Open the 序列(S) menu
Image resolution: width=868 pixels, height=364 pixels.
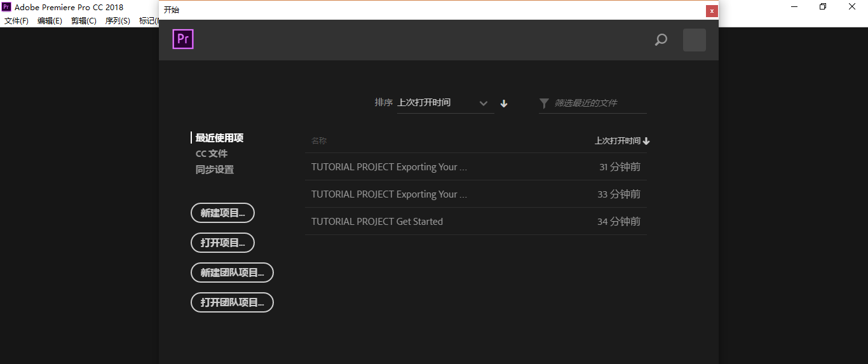[118, 21]
